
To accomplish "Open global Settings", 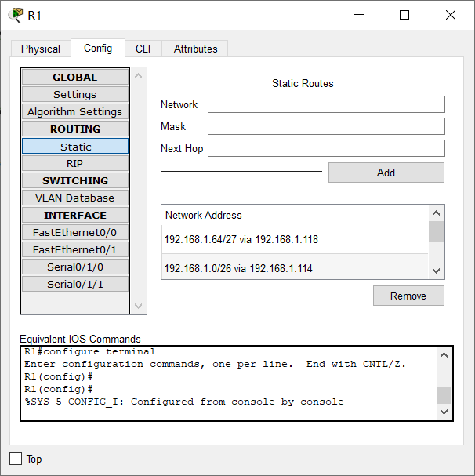I will [x=75, y=94].
